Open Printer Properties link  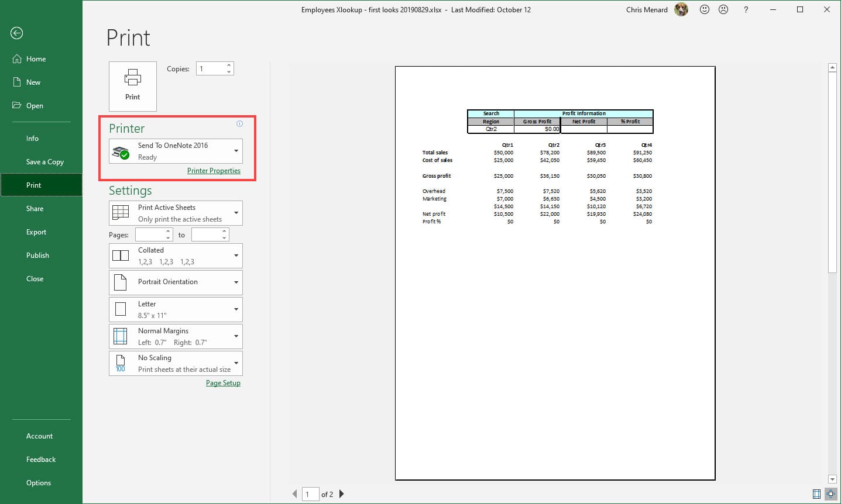(214, 170)
